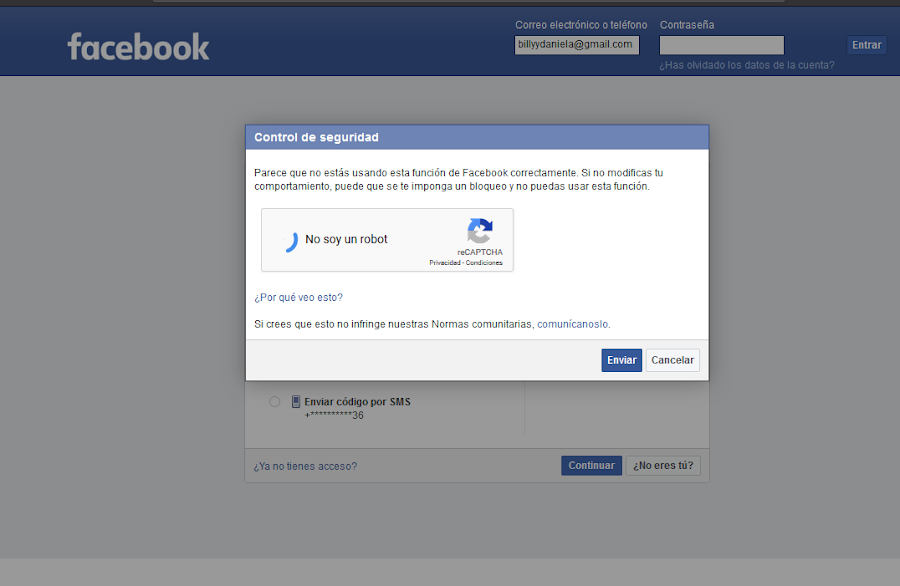900x586 pixels.
Task: Click the 'Control de seguridad' dialog title
Action: tap(316, 137)
